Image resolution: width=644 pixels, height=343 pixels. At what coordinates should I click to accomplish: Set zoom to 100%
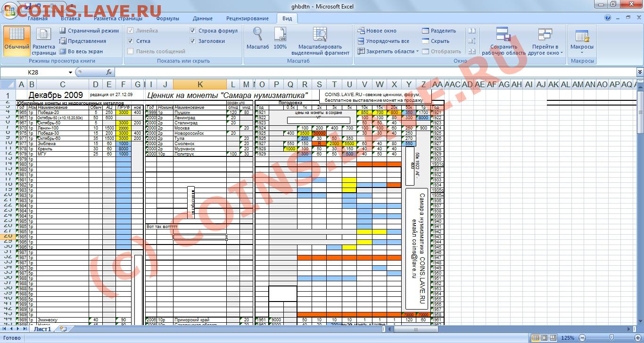pyautogui.click(x=280, y=39)
